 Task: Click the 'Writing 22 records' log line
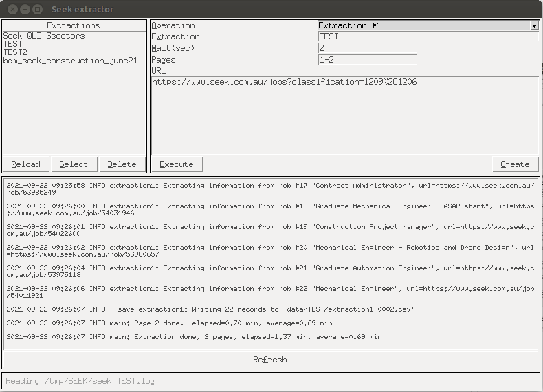click(210, 309)
